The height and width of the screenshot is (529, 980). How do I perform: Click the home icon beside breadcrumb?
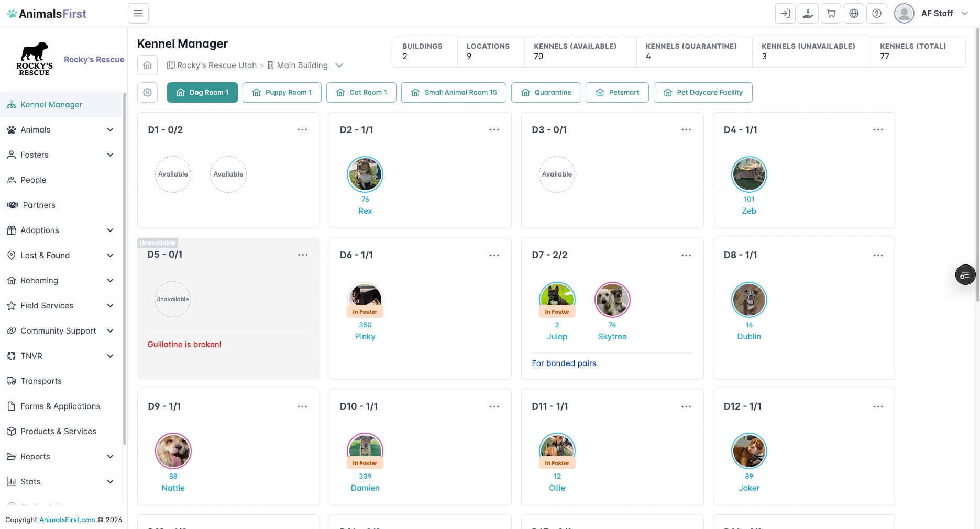148,65
